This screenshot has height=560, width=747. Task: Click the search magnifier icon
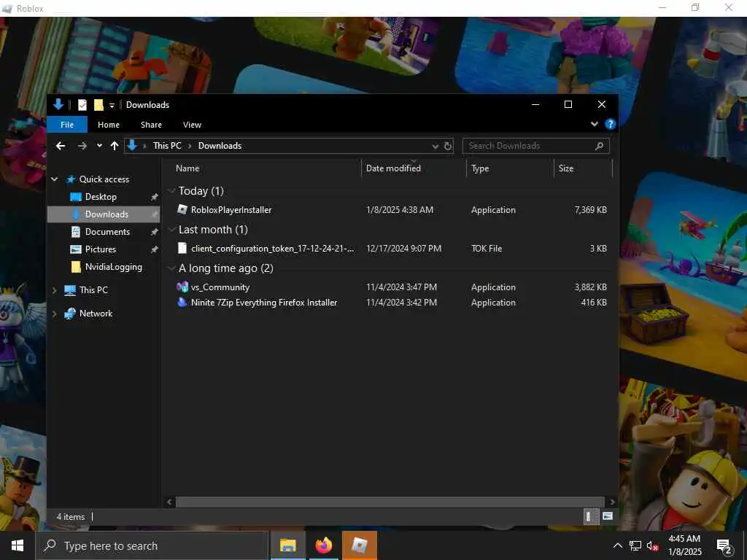click(600, 146)
